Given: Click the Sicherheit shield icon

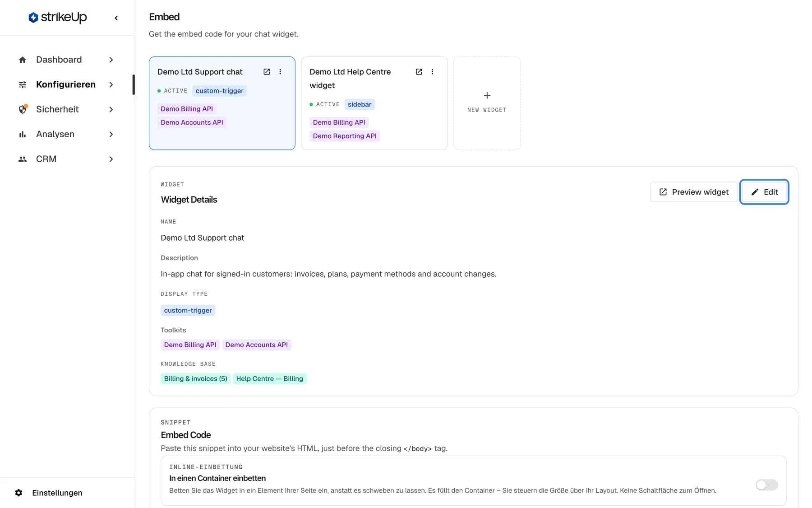Looking at the screenshot, I should point(23,109).
